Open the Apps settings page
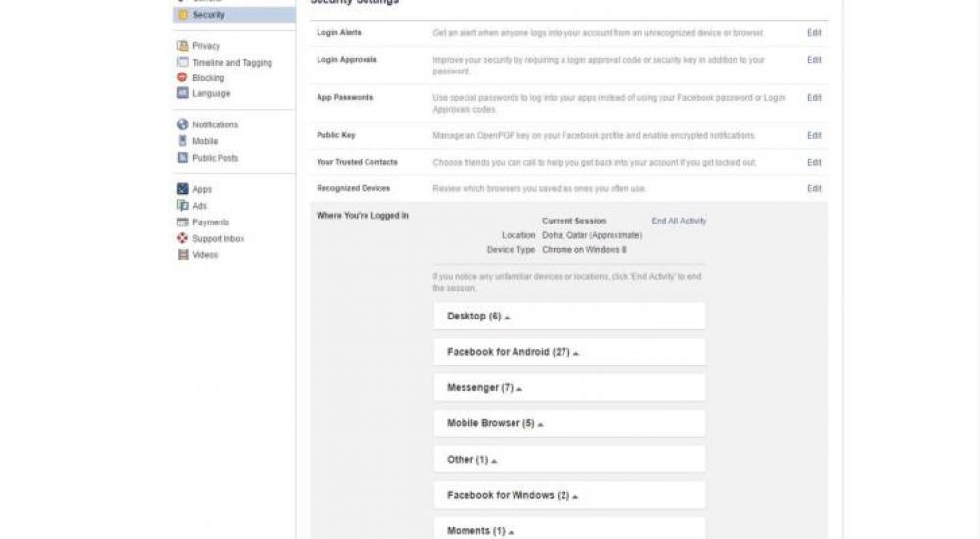 coord(202,190)
